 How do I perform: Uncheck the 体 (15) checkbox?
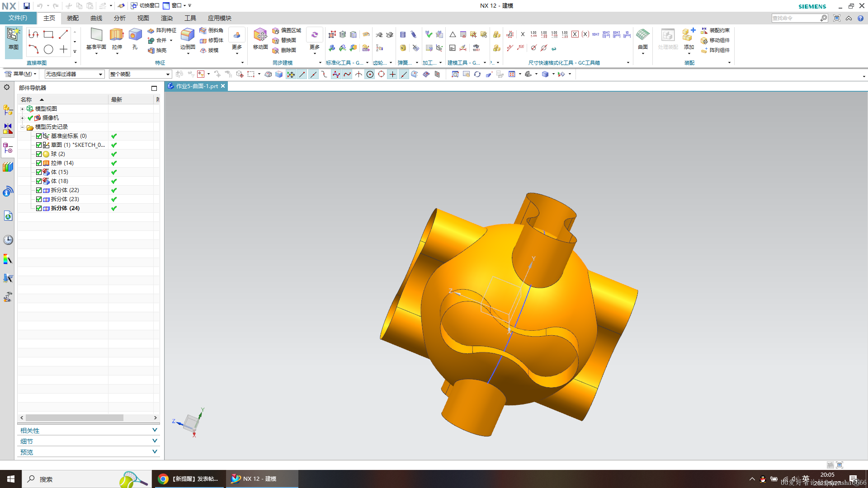[39, 172]
